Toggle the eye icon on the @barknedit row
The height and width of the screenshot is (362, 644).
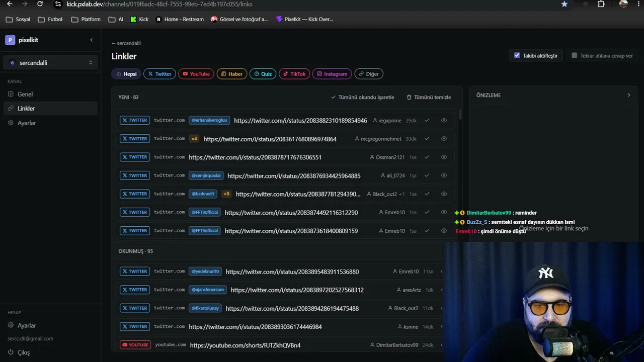pos(444,194)
